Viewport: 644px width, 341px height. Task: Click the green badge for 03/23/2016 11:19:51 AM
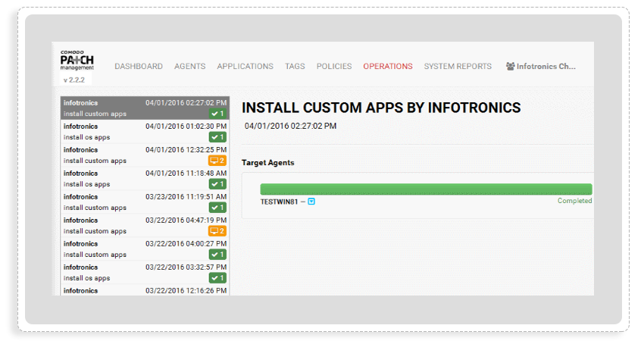[217, 208]
